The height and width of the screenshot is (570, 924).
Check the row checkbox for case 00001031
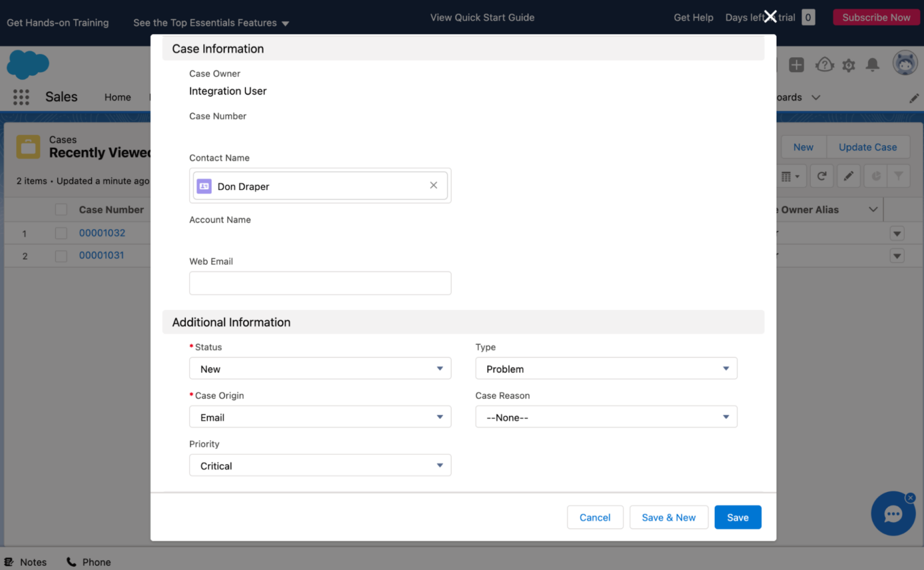(61, 255)
